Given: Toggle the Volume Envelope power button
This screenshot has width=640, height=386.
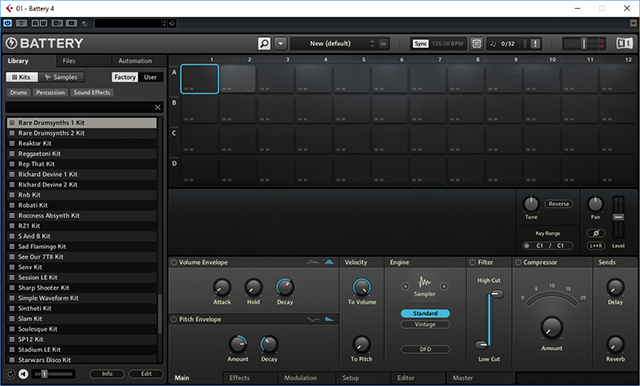Looking at the screenshot, I should [x=173, y=262].
